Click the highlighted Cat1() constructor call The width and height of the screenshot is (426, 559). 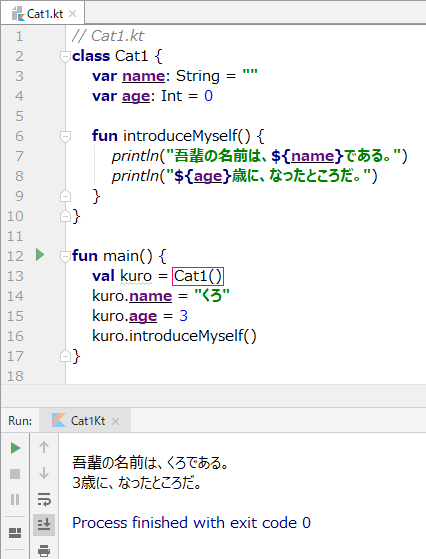[x=198, y=276]
